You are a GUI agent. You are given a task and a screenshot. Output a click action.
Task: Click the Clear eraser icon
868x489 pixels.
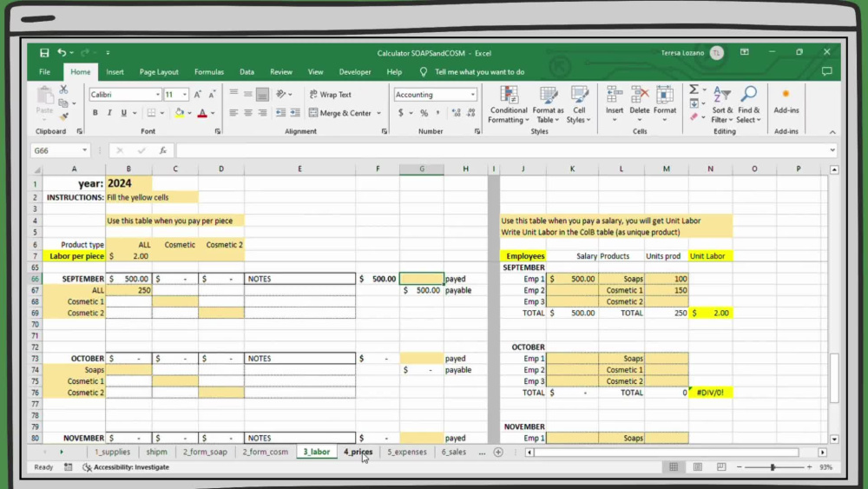click(694, 117)
